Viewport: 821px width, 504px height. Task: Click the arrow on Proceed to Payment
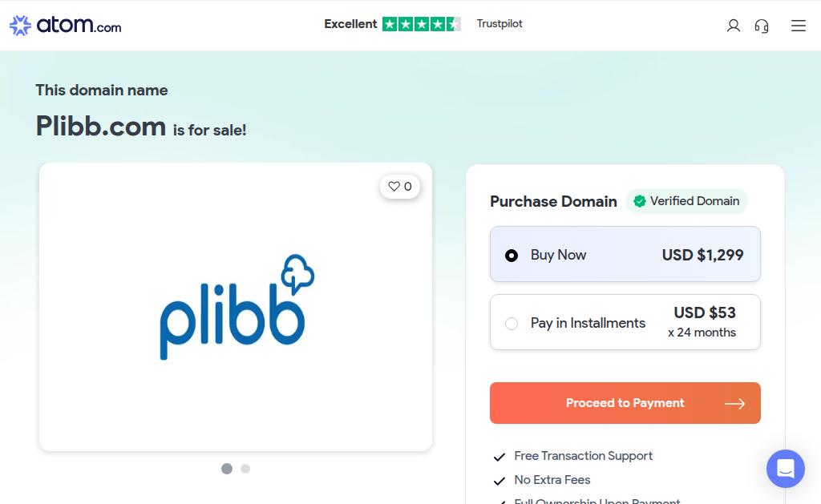(734, 404)
